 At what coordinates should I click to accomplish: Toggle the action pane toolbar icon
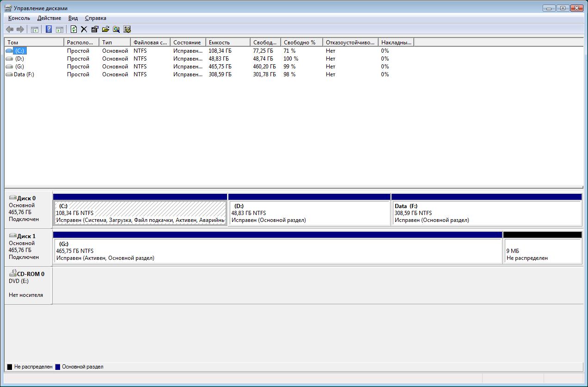pyautogui.click(x=60, y=30)
